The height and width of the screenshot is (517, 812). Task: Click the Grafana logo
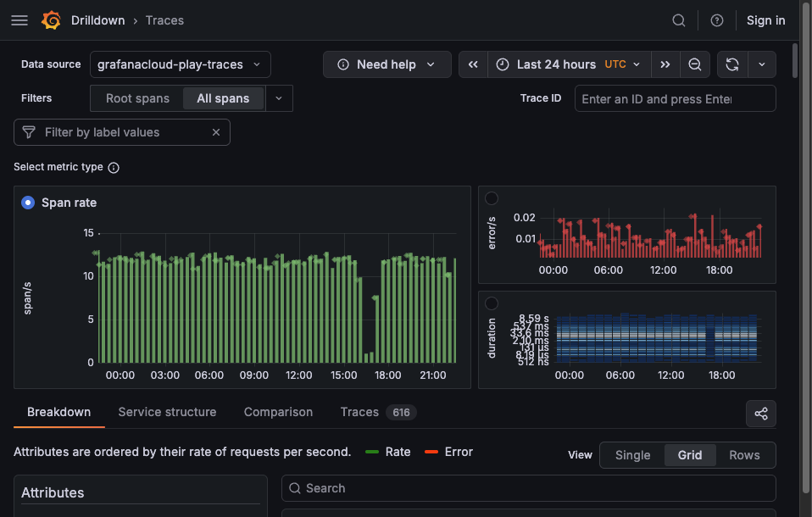tap(51, 20)
